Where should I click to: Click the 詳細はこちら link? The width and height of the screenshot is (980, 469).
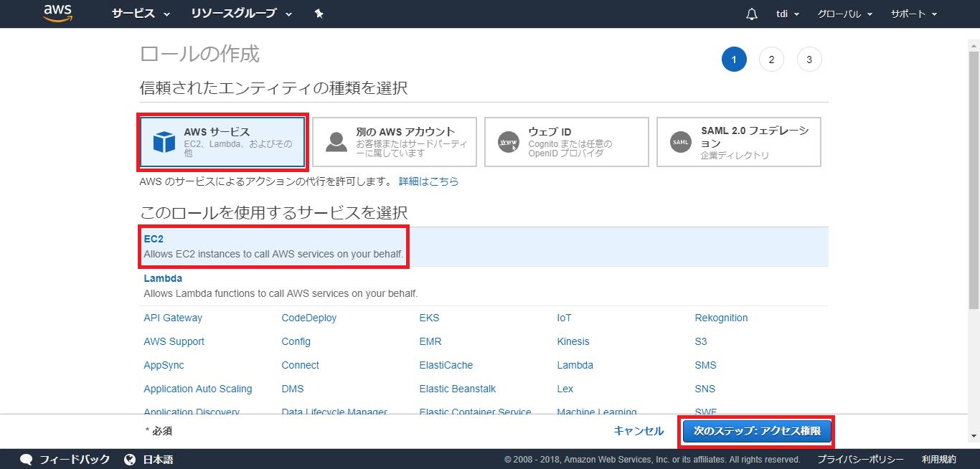428,181
